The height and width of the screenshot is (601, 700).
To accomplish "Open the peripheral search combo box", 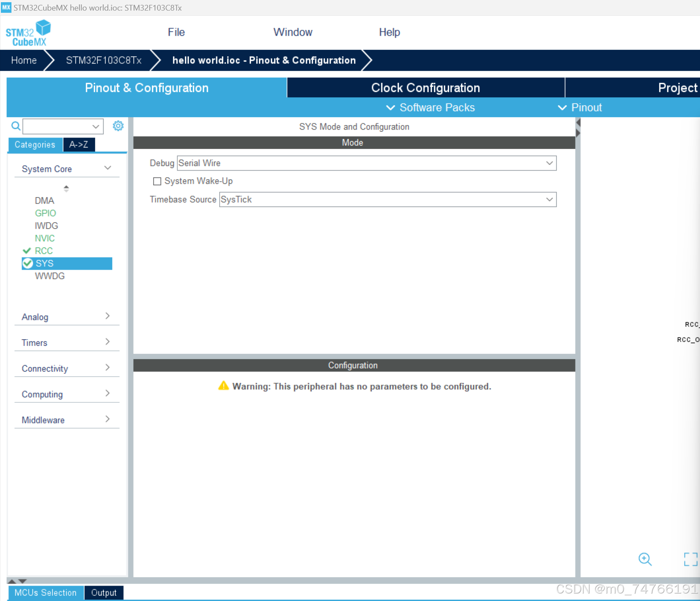I will (x=63, y=126).
